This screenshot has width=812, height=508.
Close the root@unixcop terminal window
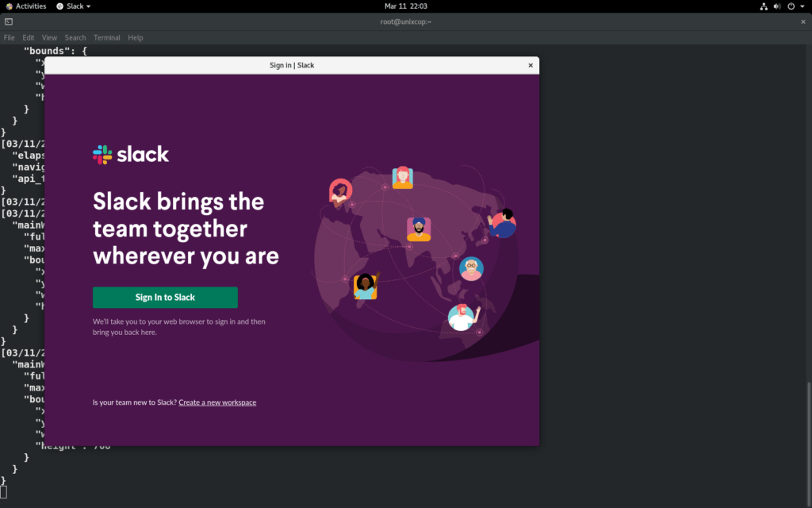pos(803,21)
